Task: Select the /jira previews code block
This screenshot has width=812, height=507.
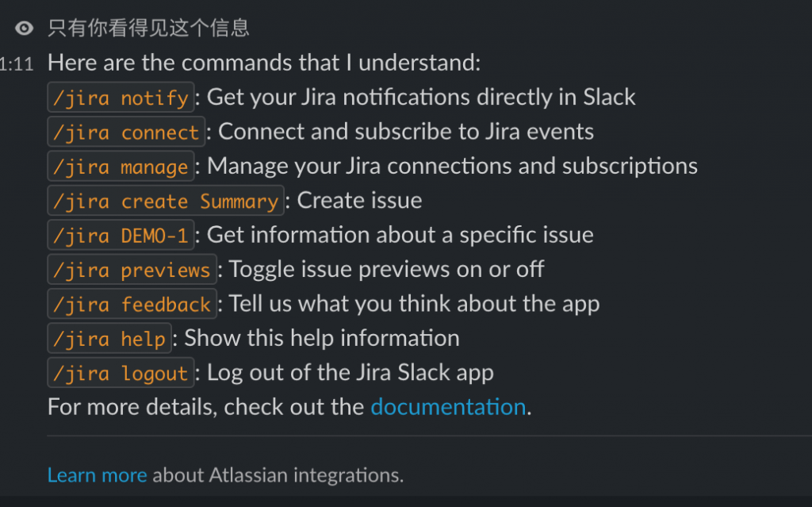Action: (x=132, y=270)
